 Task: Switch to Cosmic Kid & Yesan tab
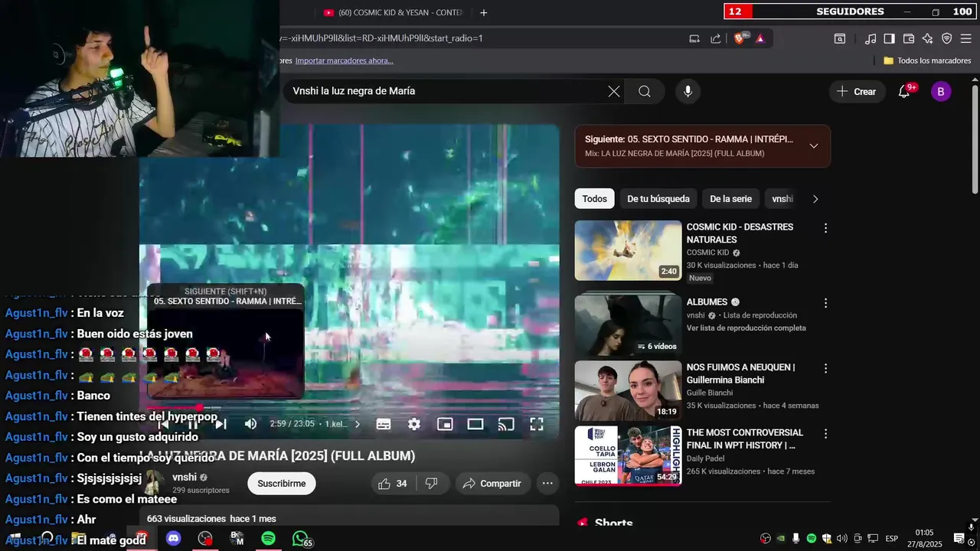click(x=394, y=12)
